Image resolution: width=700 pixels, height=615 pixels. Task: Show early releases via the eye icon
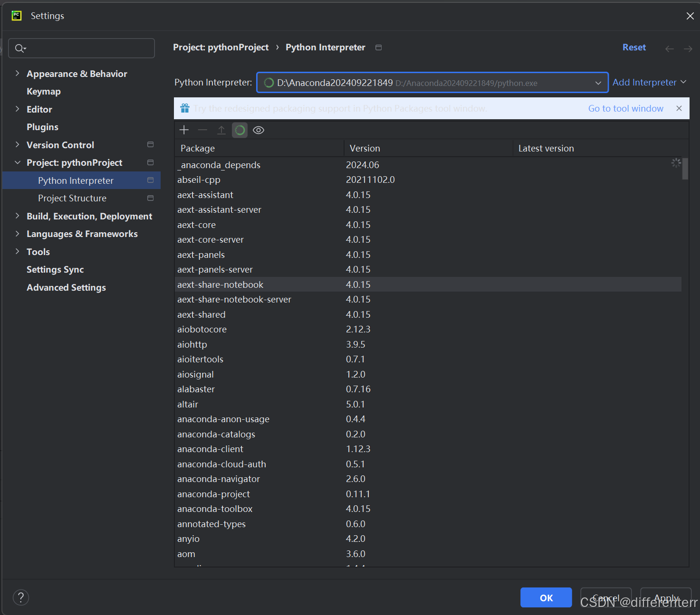[258, 130]
